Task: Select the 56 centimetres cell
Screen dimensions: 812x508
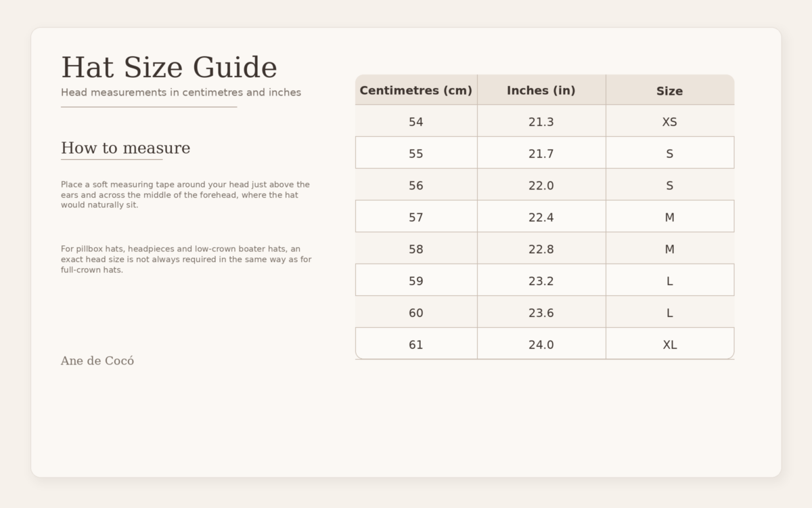Action: click(415, 185)
